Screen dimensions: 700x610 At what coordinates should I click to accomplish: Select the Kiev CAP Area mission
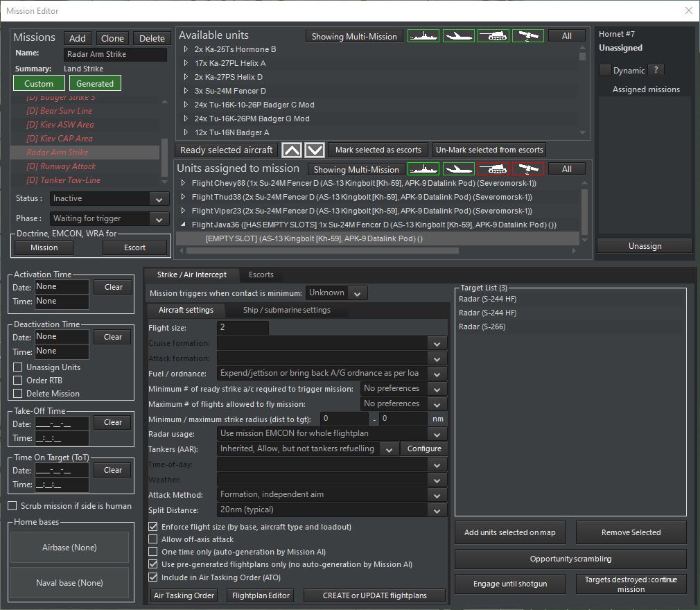point(60,139)
